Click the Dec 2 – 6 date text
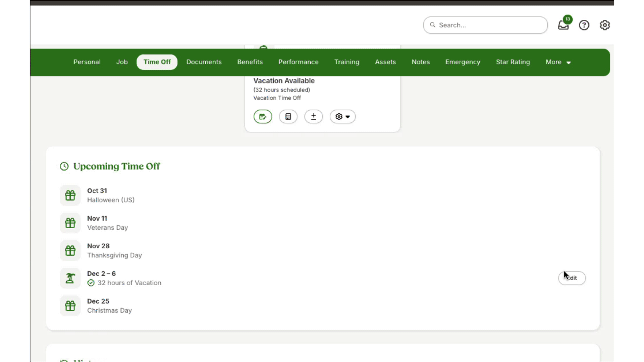The width and height of the screenshot is (644, 362). tap(102, 274)
